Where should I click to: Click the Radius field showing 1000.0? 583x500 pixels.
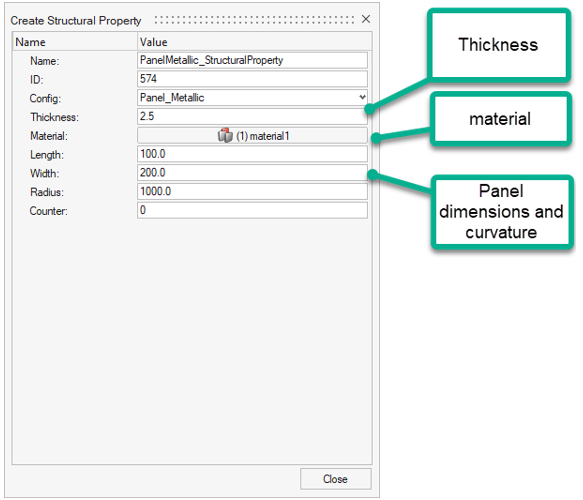coord(252,191)
